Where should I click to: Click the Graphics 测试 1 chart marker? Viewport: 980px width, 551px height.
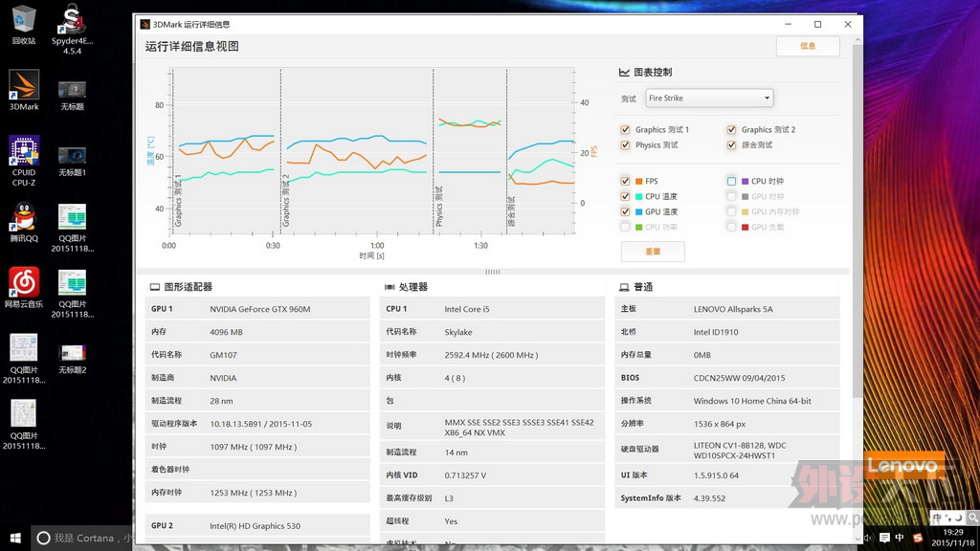point(178,201)
